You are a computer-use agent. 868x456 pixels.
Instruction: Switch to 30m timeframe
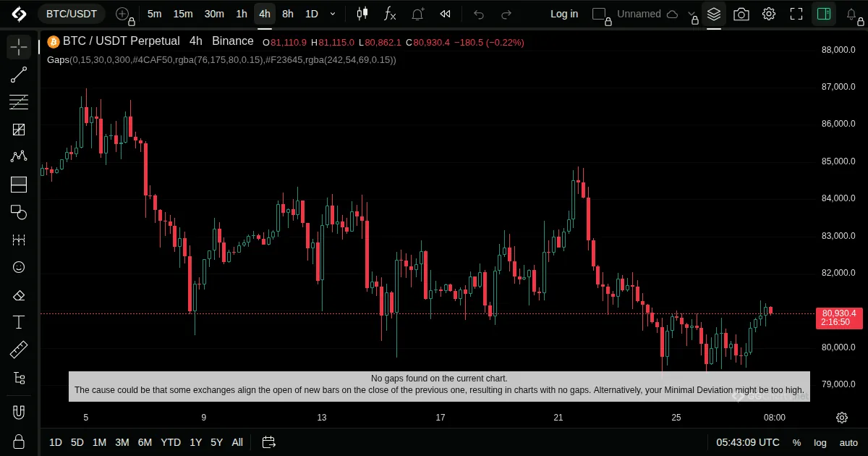click(214, 14)
